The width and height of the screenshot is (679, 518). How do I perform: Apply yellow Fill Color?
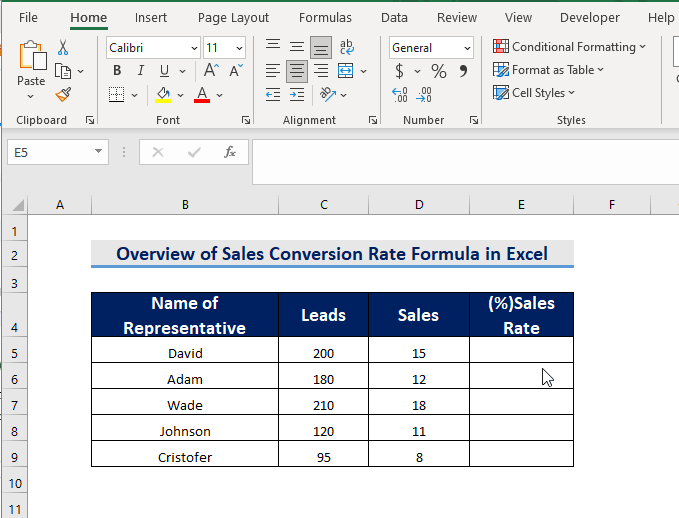point(163,94)
